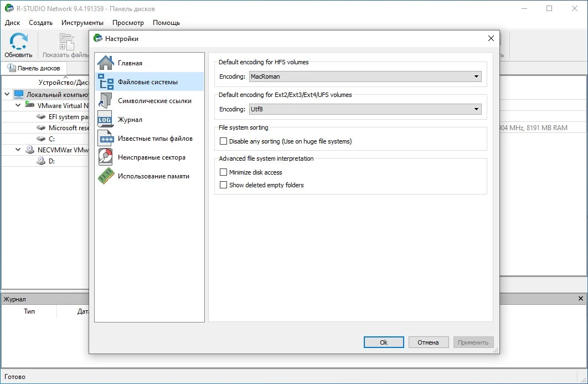Select the Файловые системы tree icon
This screenshot has width=588, height=384.
pyautogui.click(x=106, y=81)
